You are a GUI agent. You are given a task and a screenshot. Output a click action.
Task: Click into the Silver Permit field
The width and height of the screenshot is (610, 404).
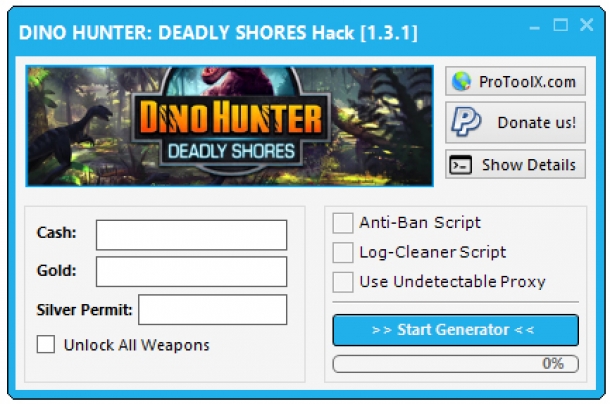[213, 309]
